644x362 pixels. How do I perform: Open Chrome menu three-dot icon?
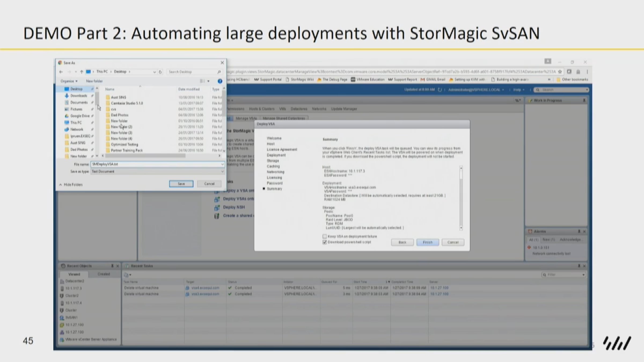click(587, 72)
